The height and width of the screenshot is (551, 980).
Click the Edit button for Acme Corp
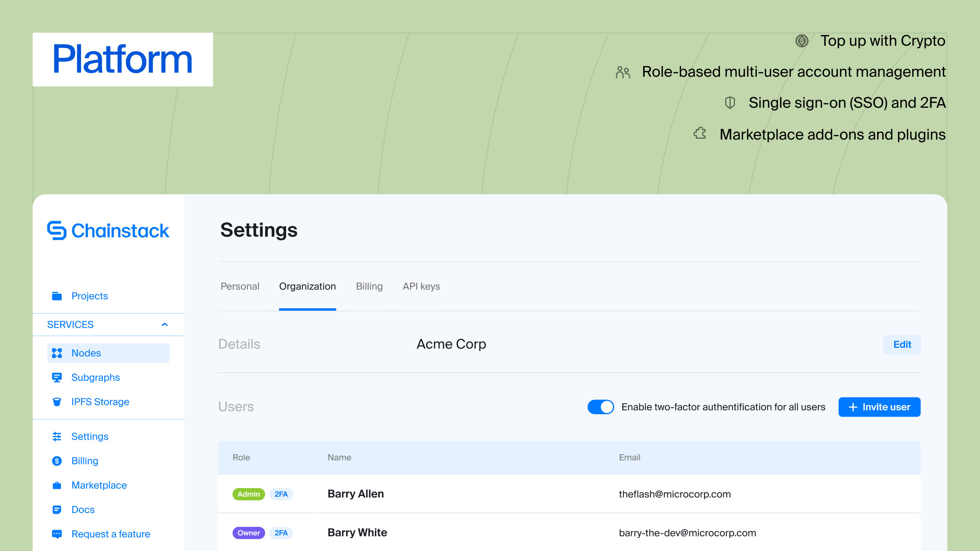[902, 344]
